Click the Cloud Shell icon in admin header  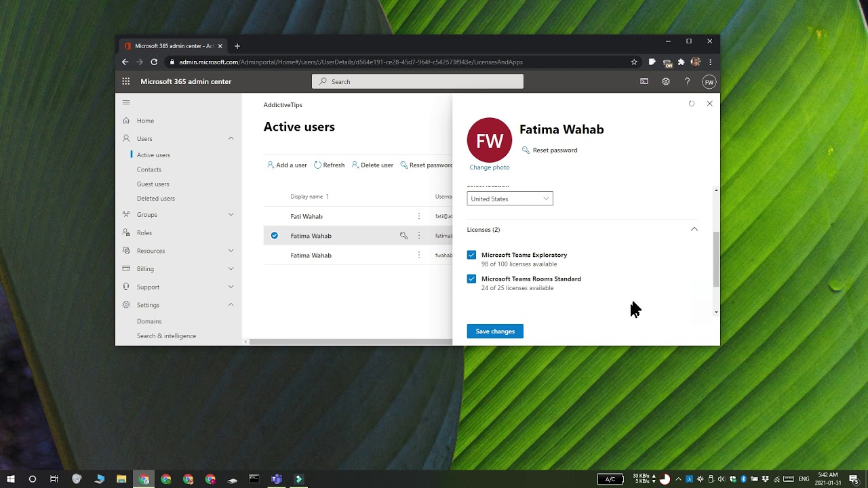pyautogui.click(x=644, y=81)
